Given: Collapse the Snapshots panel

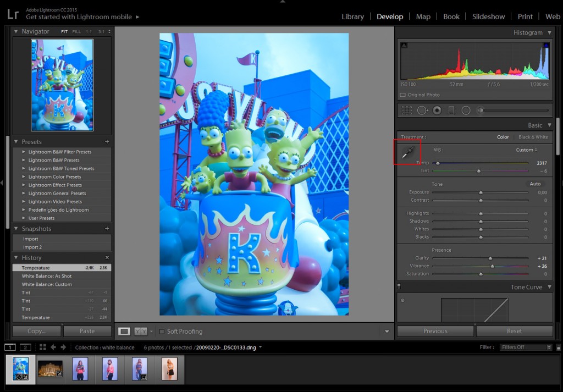Looking at the screenshot, I should 16,229.
